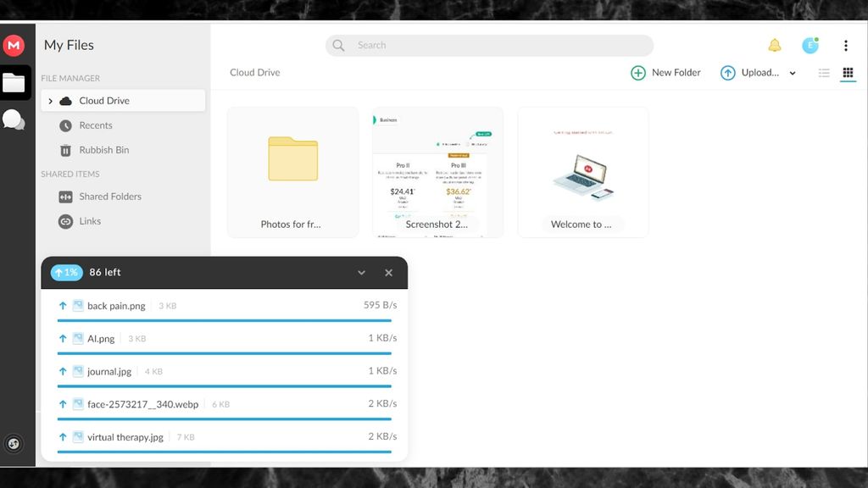The height and width of the screenshot is (488, 868).
Task: Open the MEGA logo home icon
Action: pyautogui.click(x=13, y=45)
